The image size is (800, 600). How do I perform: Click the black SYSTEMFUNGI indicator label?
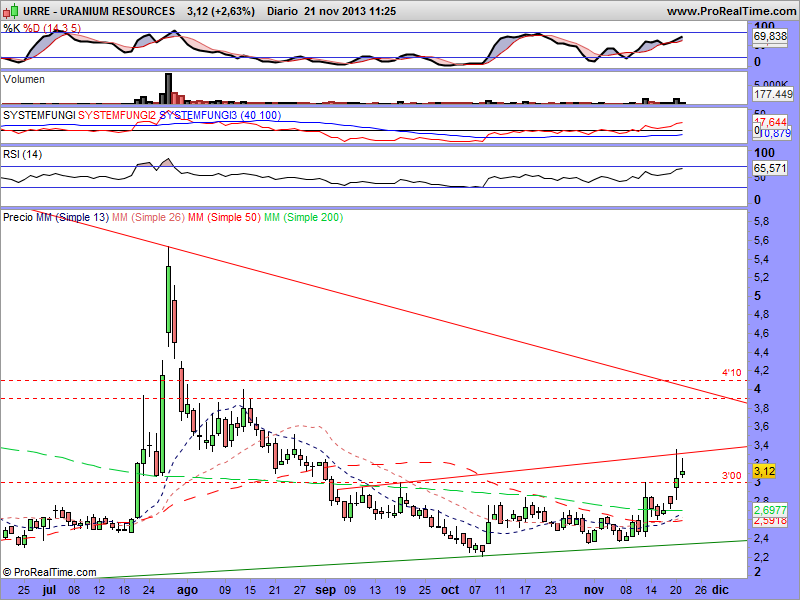click(x=39, y=115)
